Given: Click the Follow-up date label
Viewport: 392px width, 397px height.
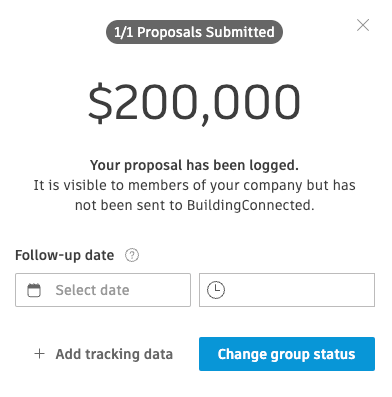Looking at the screenshot, I should [x=65, y=255].
